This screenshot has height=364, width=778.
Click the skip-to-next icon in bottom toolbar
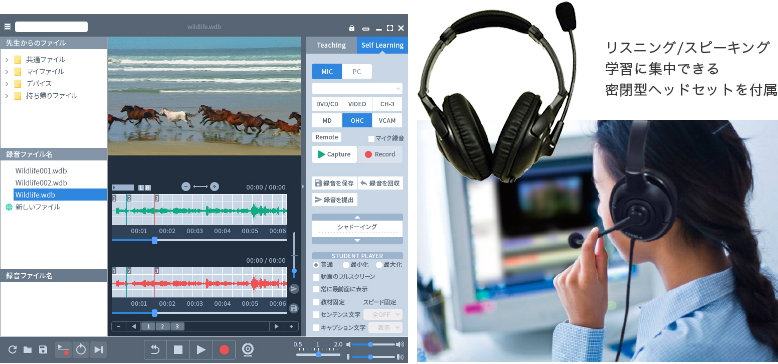99,350
